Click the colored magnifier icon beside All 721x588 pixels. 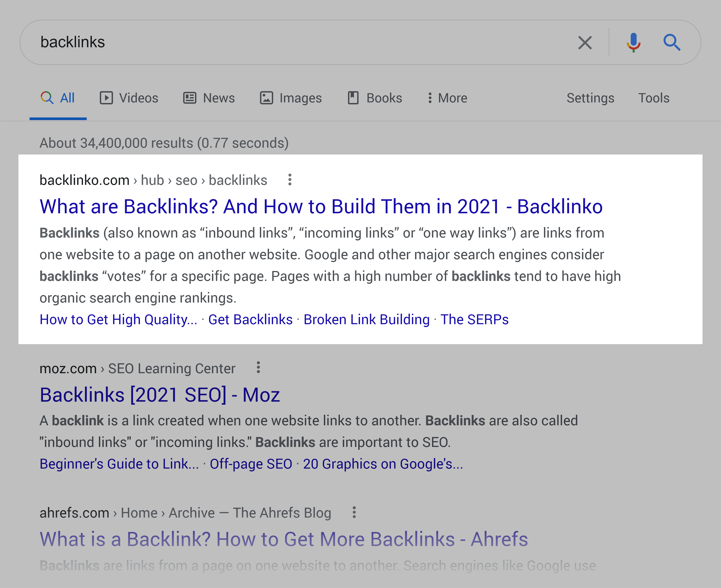pos(47,97)
